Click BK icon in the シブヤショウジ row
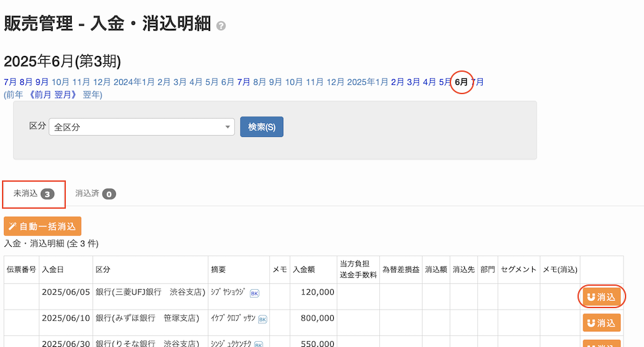This screenshot has height=347, width=644. 255,293
